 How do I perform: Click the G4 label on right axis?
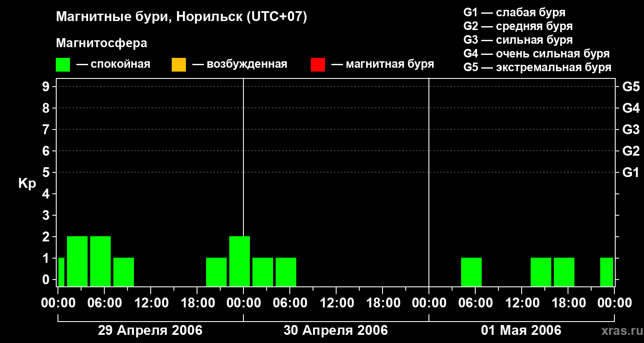(631, 108)
